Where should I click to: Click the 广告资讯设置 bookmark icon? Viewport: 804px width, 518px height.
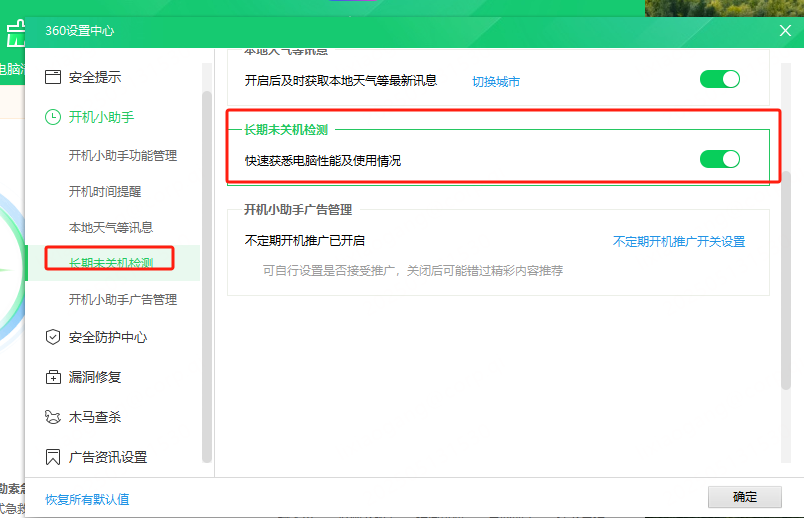53,457
